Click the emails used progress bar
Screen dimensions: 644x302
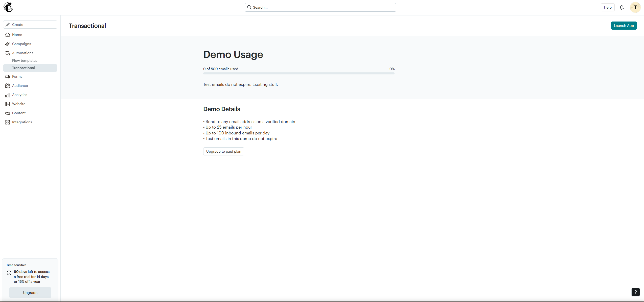[299, 73]
